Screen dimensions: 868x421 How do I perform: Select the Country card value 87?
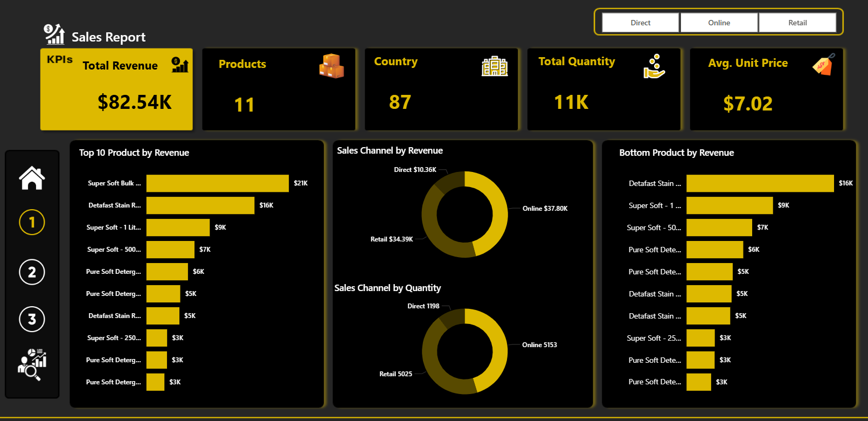[x=400, y=102]
